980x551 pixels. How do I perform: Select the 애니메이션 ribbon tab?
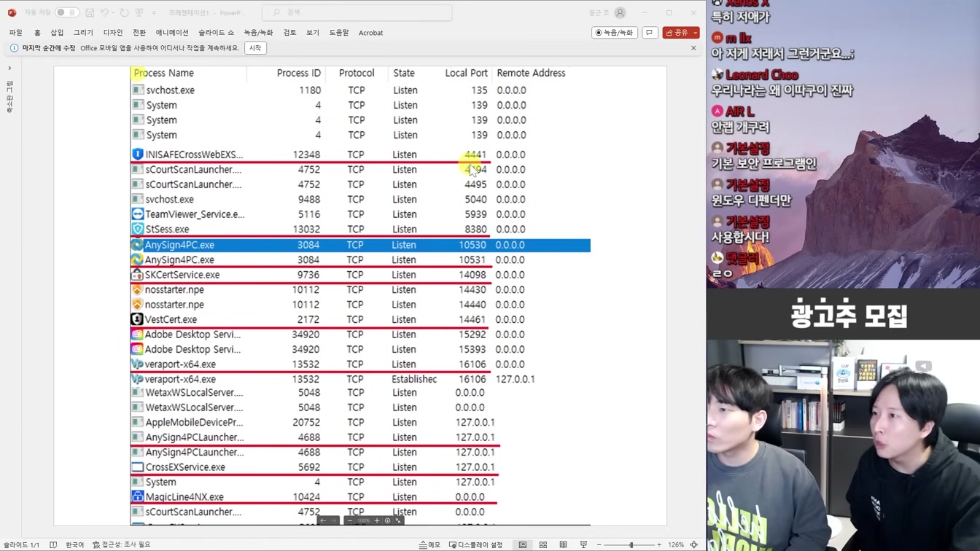pos(172,33)
